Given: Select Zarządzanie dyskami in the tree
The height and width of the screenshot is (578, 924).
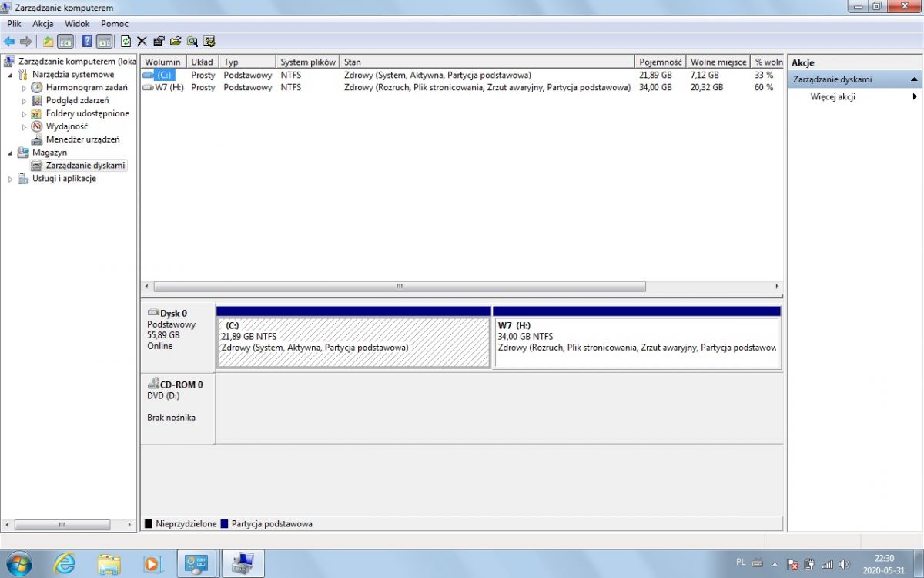Looking at the screenshot, I should [x=85, y=166].
